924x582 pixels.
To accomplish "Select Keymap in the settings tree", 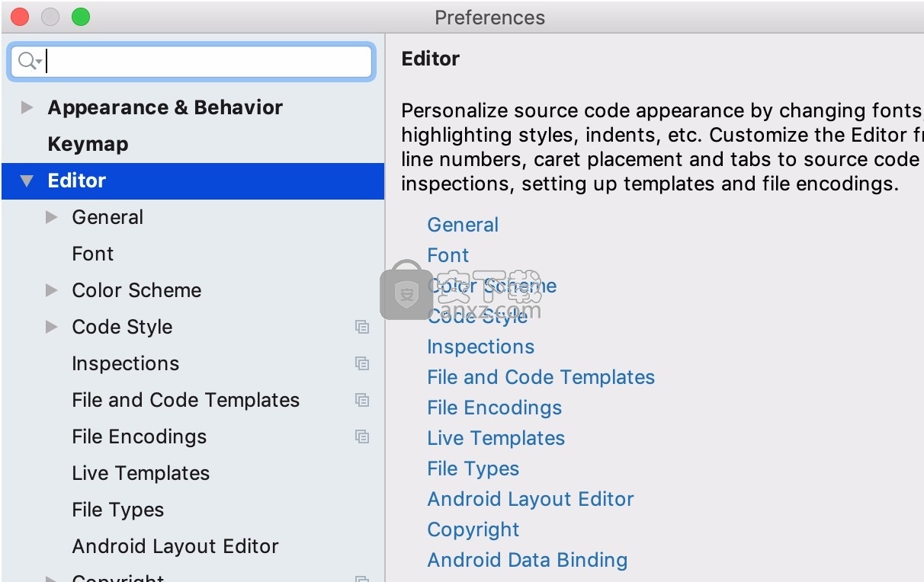I will pos(88,144).
